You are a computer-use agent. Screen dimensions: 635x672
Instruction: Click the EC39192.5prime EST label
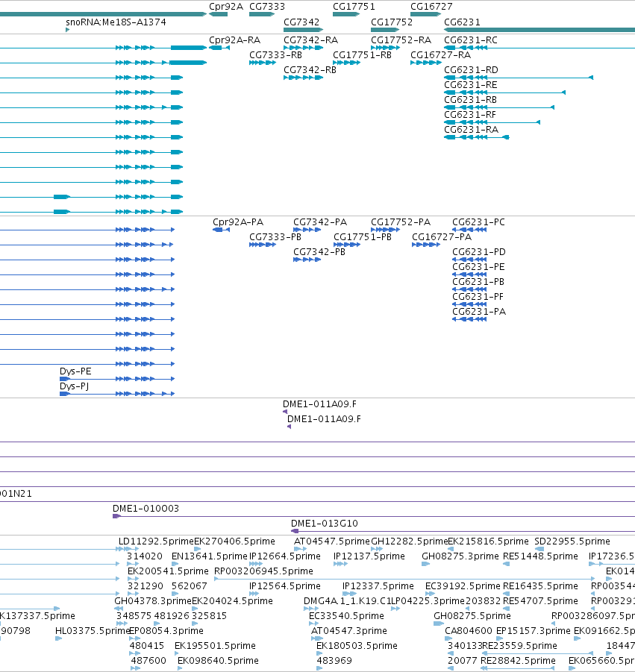(463, 586)
